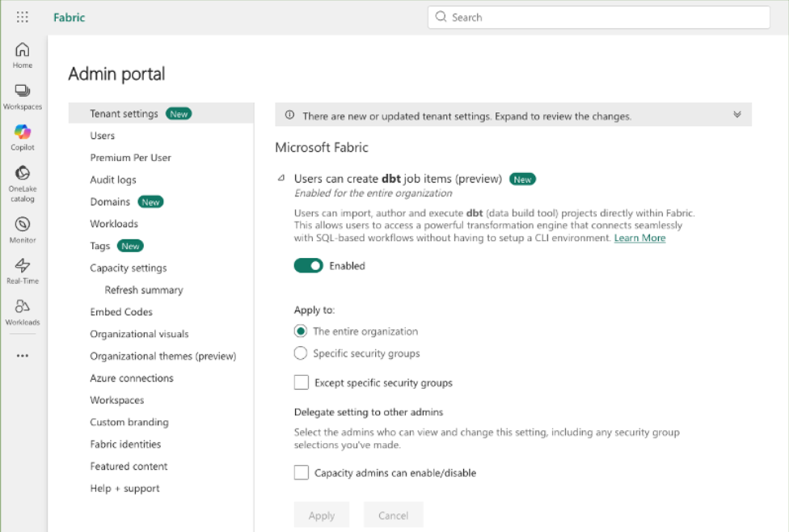Expand the new tenant settings notification

(736, 115)
